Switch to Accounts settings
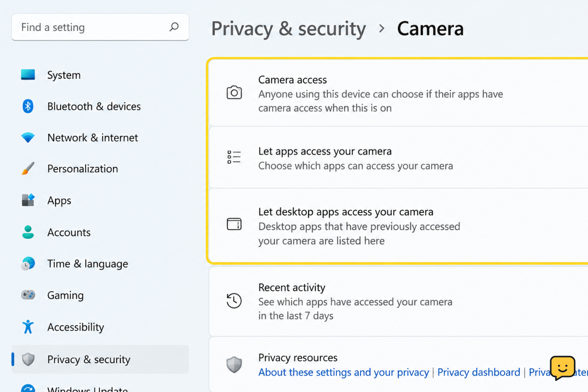Screen dimensions: 588x392 tap(100, 232)
